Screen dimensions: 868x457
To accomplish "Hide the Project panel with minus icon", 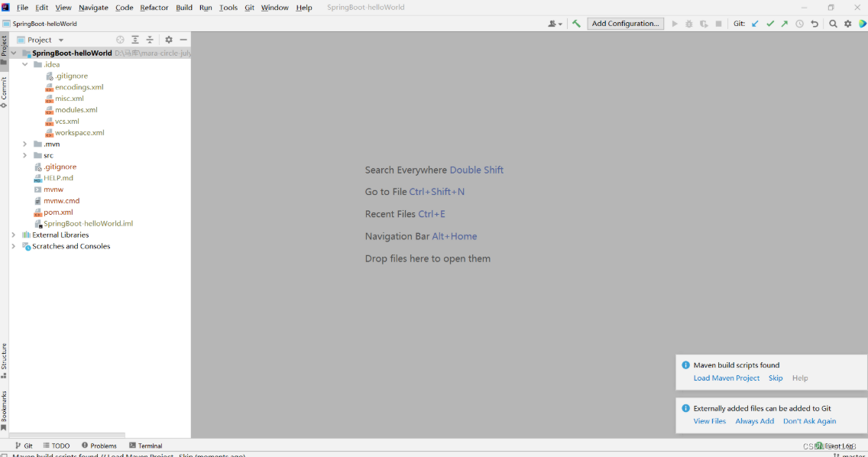I will tap(183, 40).
